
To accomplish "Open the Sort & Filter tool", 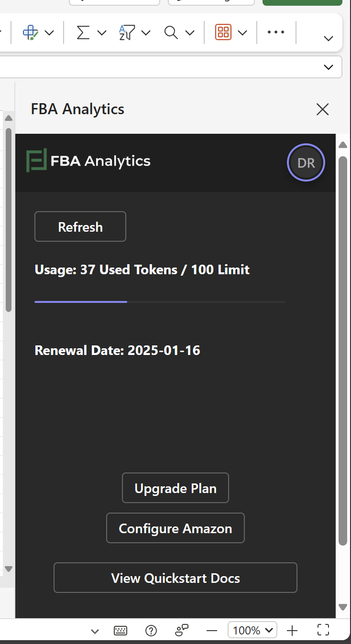I will [x=127, y=32].
